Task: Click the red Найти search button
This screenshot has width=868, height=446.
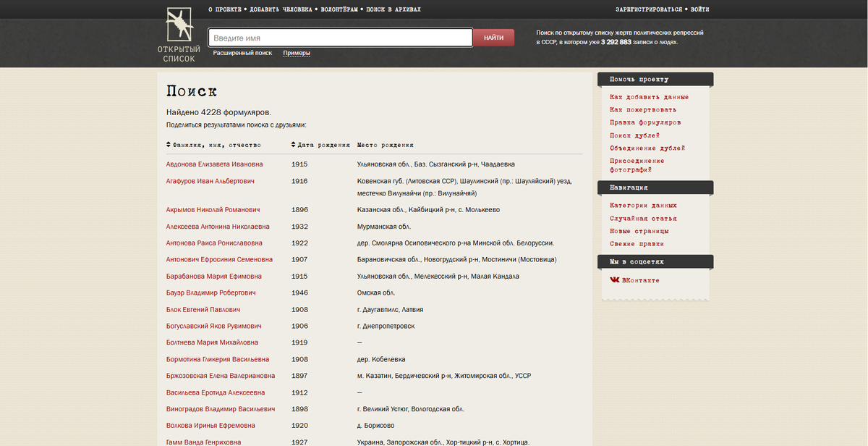Action: [x=494, y=38]
